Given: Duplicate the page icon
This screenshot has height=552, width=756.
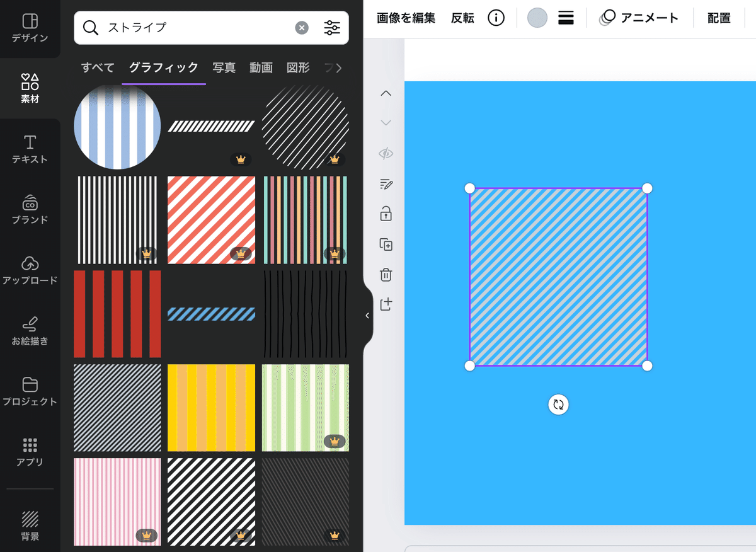Looking at the screenshot, I should coord(386,244).
